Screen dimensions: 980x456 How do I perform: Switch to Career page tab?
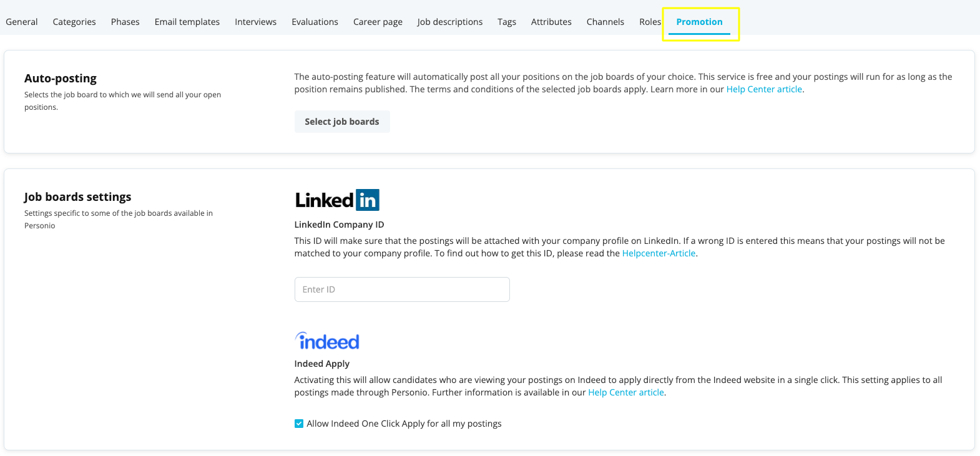[x=378, y=22]
